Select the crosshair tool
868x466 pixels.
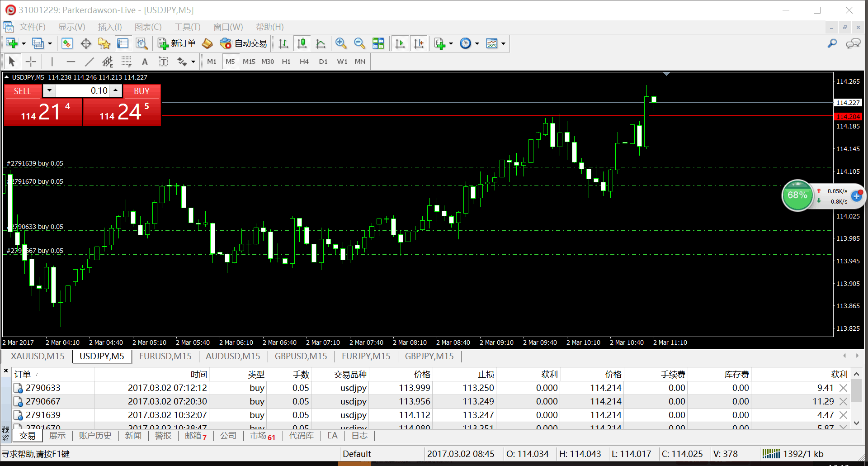[31, 62]
